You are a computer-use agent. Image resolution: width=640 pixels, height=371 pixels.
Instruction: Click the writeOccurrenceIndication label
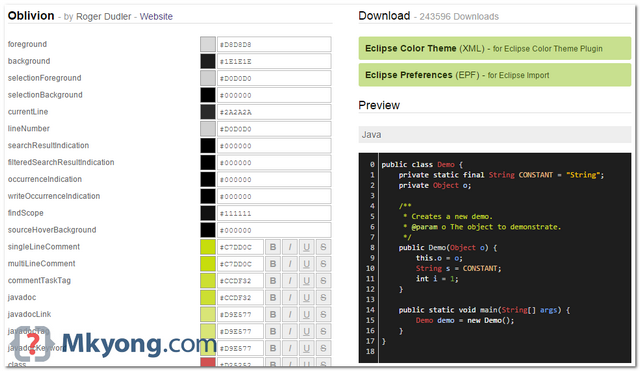pyautogui.click(x=54, y=196)
